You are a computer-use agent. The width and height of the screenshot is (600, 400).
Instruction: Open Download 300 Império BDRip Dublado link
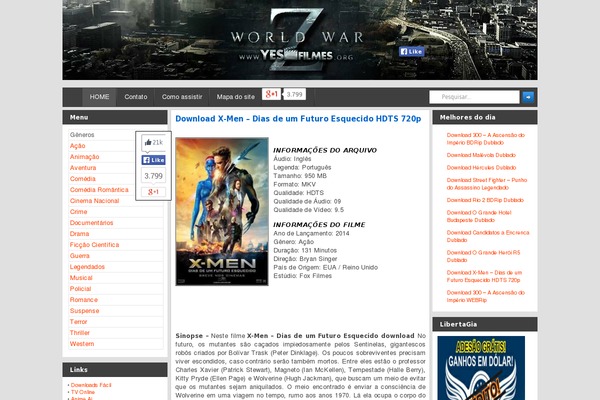click(x=486, y=139)
